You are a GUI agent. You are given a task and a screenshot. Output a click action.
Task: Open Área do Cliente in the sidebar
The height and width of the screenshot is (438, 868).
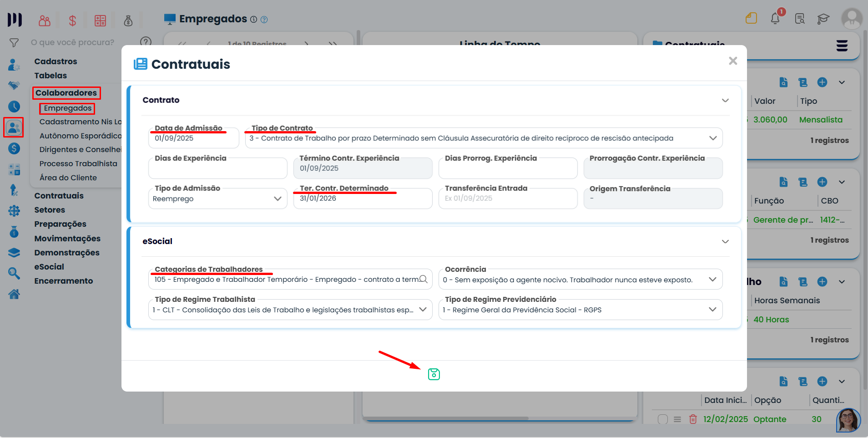click(68, 178)
